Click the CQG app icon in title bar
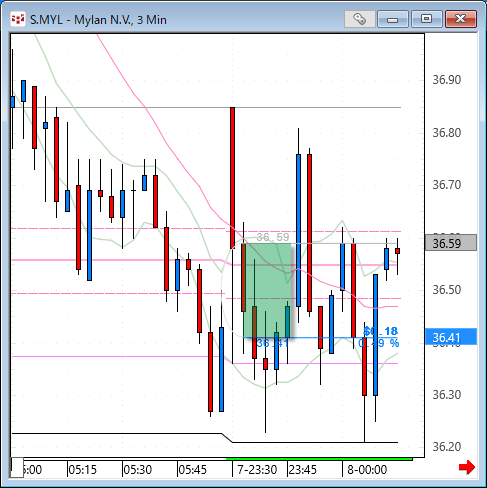The width and height of the screenshot is (487, 488). click(18, 19)
